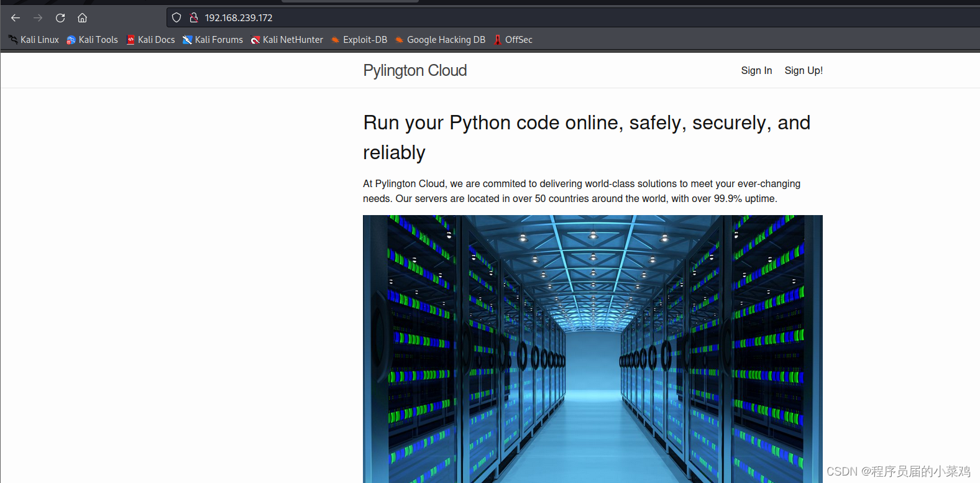Click the main Python code heading

(x=587, y=137)
